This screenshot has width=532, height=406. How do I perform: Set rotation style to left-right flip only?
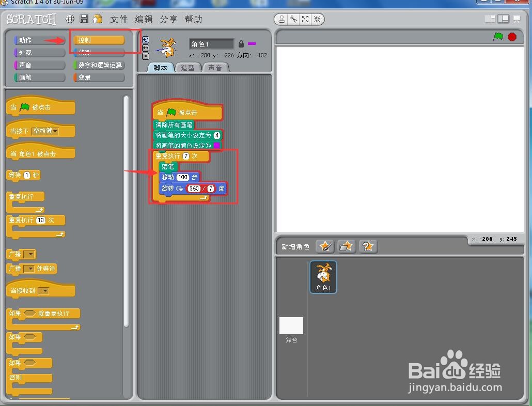coord(146,48)
